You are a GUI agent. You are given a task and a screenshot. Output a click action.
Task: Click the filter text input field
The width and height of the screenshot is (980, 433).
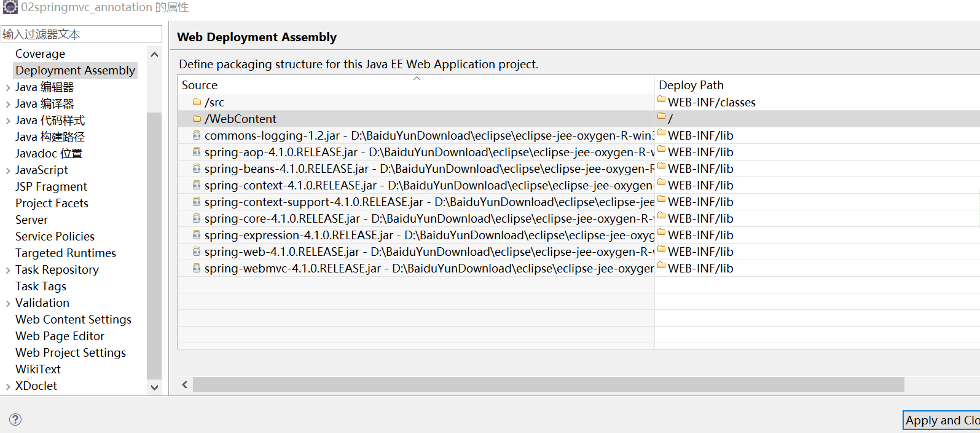coord(81,34)
